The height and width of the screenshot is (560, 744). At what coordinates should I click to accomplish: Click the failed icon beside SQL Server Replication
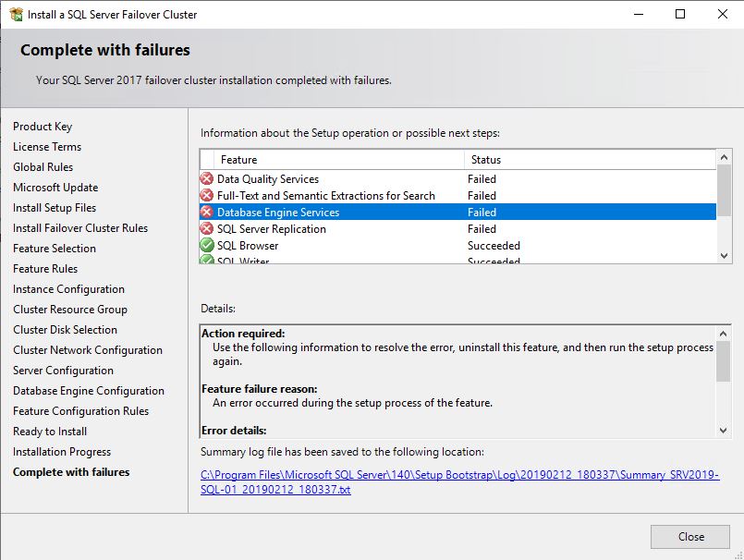point(207,229)
